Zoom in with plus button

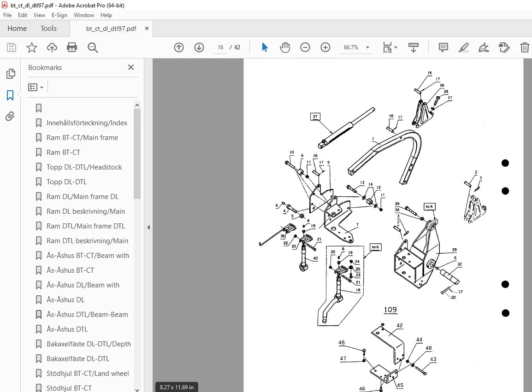325,47
